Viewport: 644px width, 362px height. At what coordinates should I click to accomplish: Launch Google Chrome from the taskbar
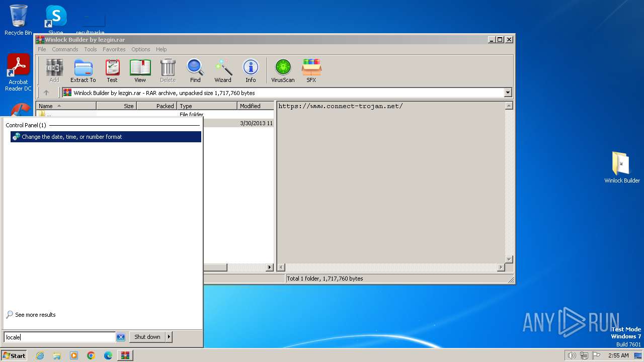[91, 355]
